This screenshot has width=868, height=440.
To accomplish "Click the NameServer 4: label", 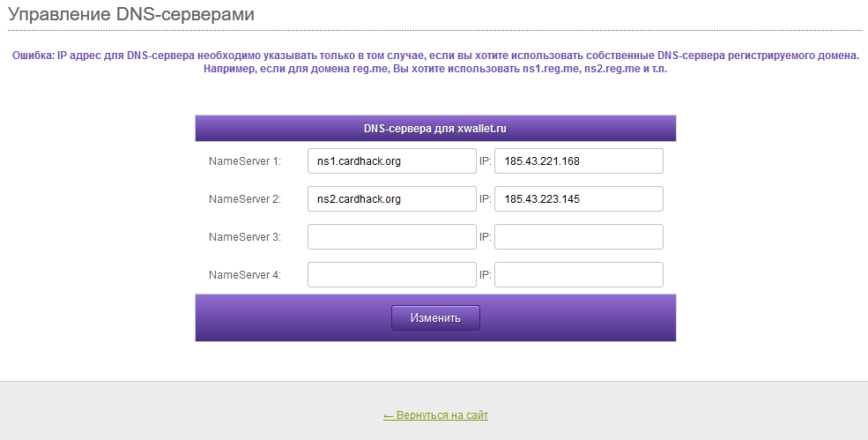I will pyautogui.click(x=245, y=275).
